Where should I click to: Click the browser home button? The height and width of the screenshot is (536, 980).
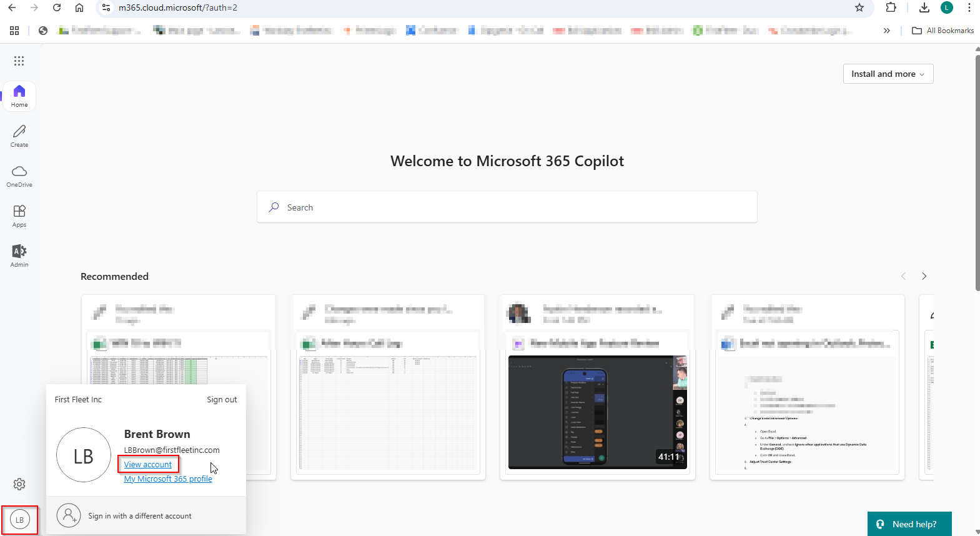pyautogui.click(x=79, y=7)
